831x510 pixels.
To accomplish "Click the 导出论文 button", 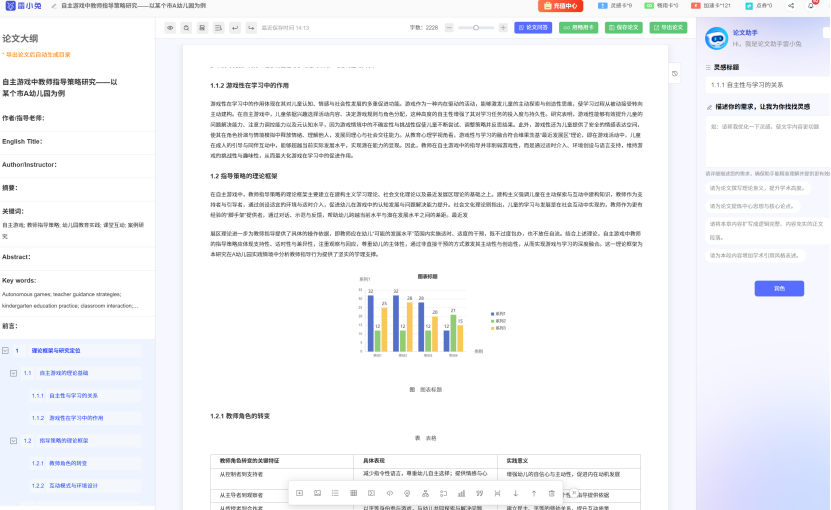I will (668, 28).
